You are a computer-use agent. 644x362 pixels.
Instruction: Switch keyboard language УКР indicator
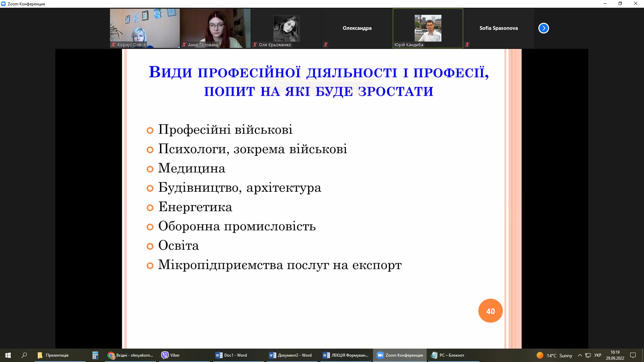(598, 355)
